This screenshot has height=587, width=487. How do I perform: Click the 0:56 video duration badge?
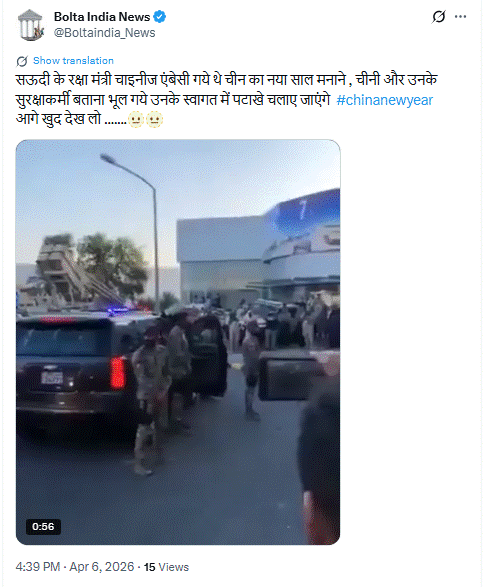[x=43, y=527]
